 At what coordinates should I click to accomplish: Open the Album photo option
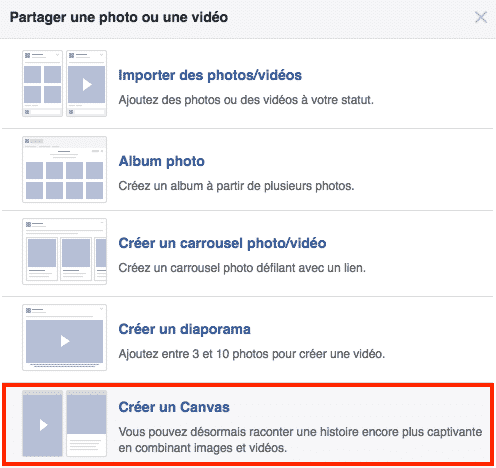(162, 161)
